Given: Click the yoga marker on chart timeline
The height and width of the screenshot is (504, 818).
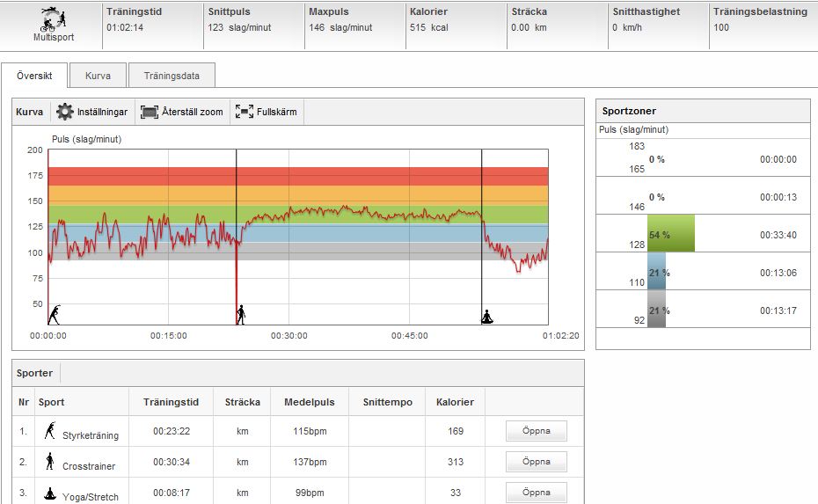Looking at the screenshot, I should [x=487, y=316].
